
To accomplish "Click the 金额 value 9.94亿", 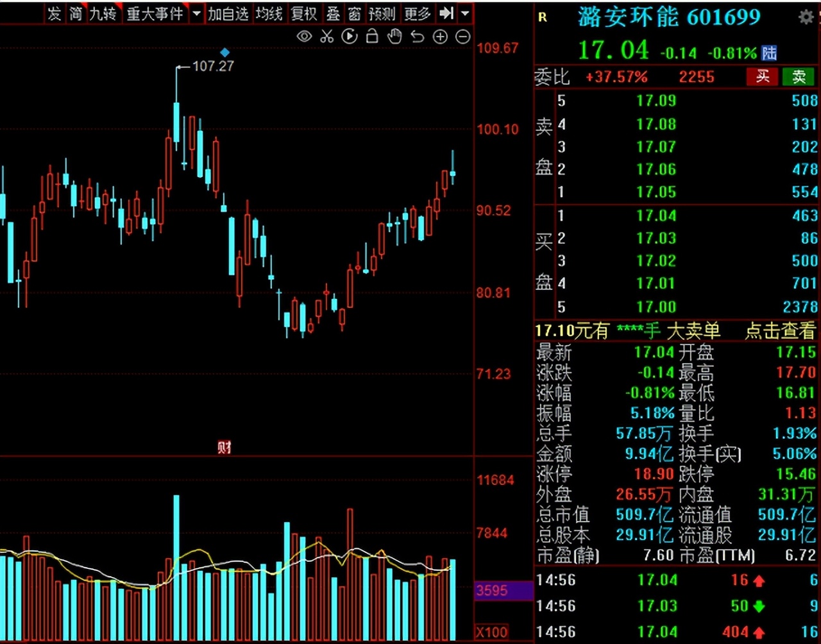I will (649, 454).
